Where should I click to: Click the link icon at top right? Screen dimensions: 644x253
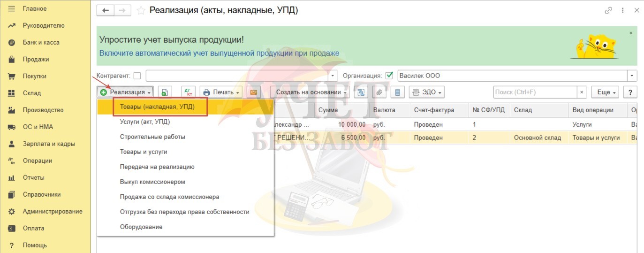[609, 10]
